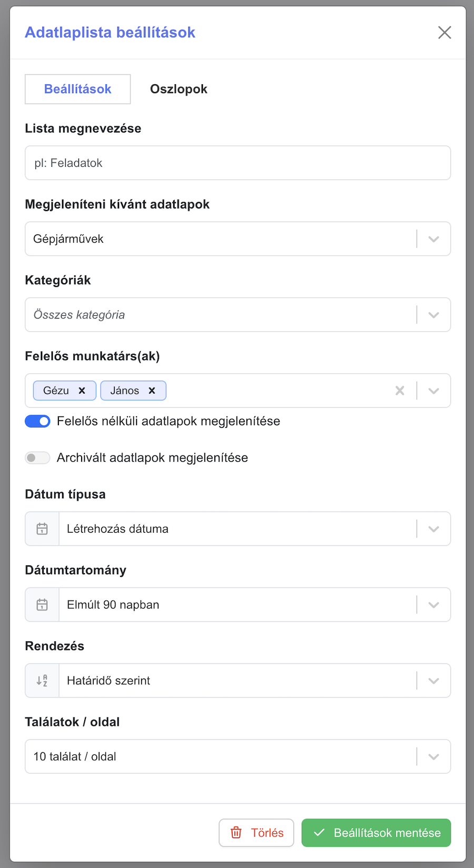
Task: Click the green Beállítások mentése button
Action: (376, 833)
